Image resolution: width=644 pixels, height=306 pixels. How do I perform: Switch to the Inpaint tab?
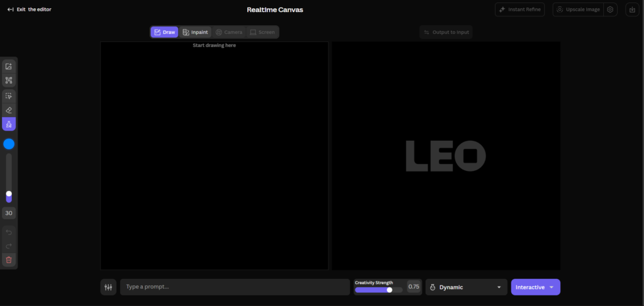195,32
